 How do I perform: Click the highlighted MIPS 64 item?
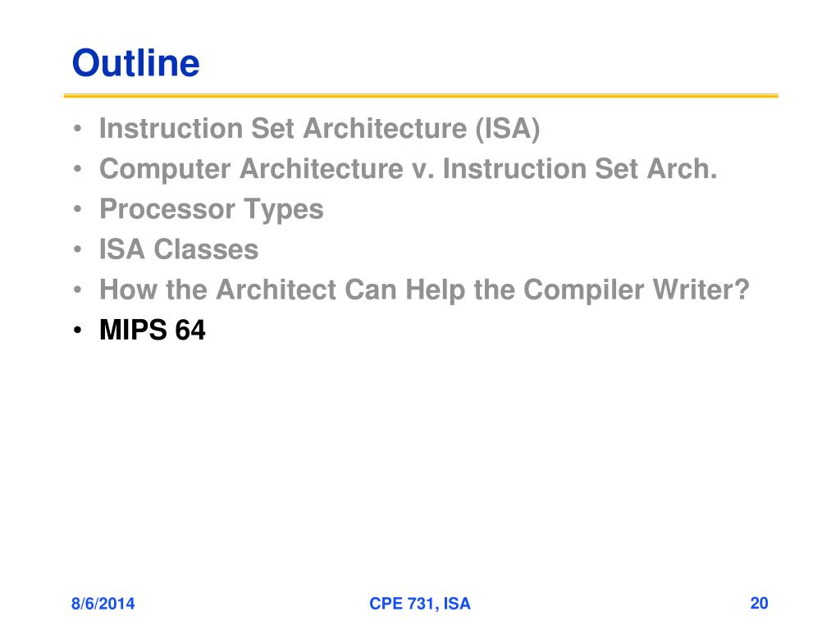click(153, 330)
